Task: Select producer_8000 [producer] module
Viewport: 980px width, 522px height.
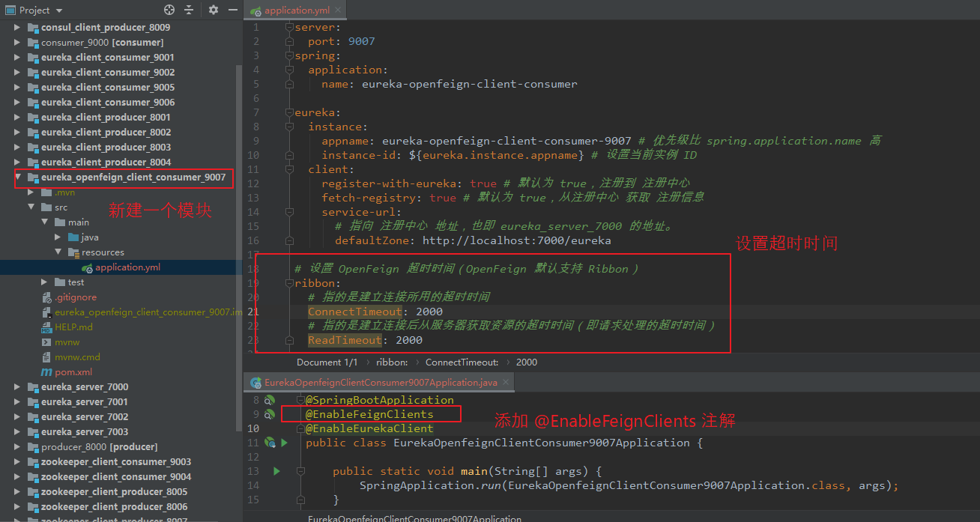Action: [x=100, y=447]
